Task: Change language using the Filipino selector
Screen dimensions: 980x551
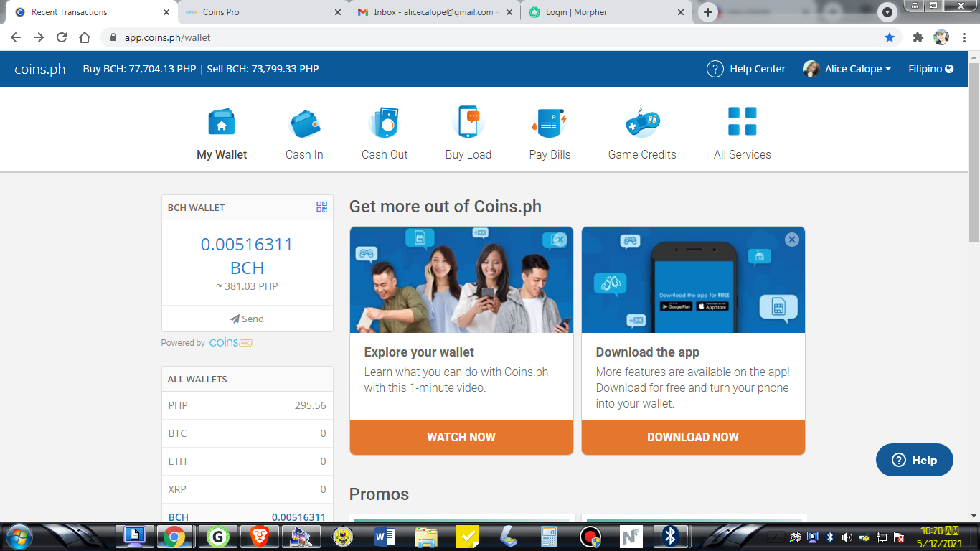Action: click(x=930, y=69)
